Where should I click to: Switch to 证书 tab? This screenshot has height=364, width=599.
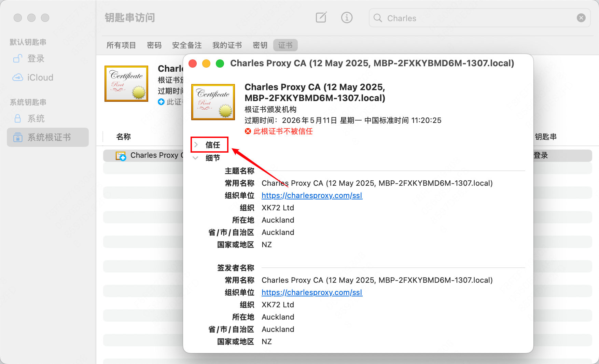click(285, 45)
